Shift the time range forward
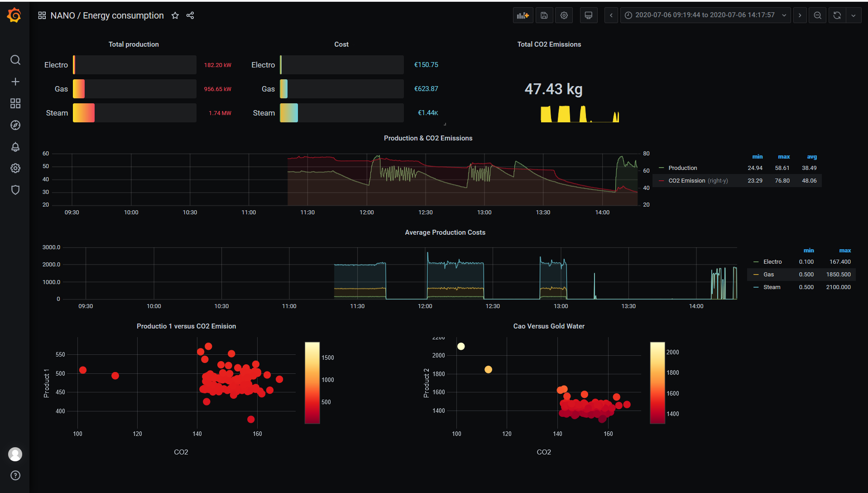 [x=800, y=15]
